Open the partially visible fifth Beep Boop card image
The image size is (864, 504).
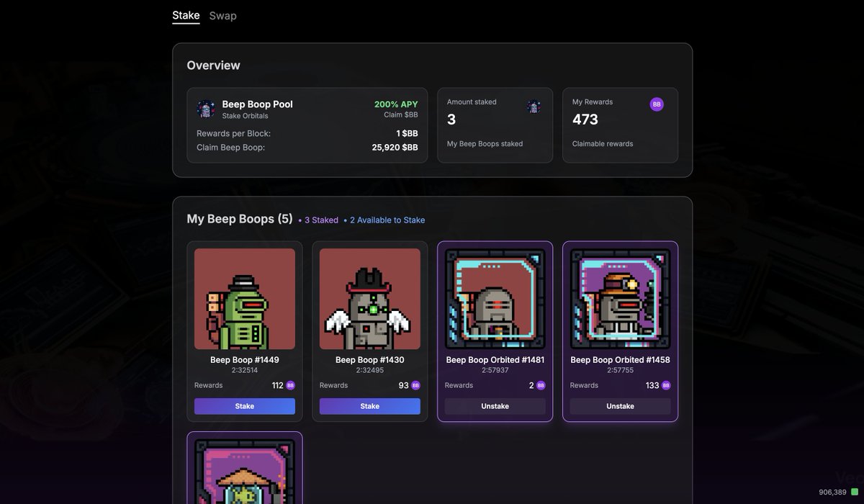tap(245, 472)
